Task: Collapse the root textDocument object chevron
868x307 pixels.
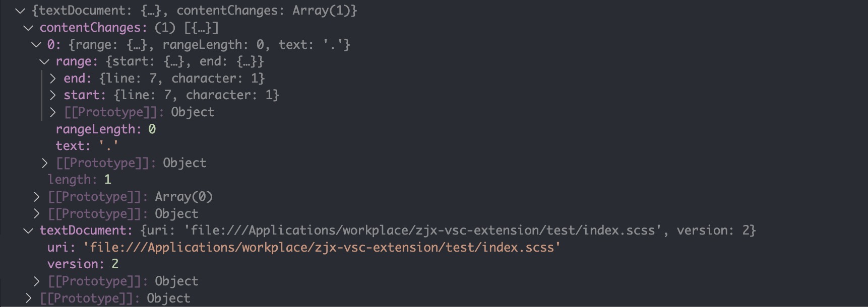Action: pos(20,11)
